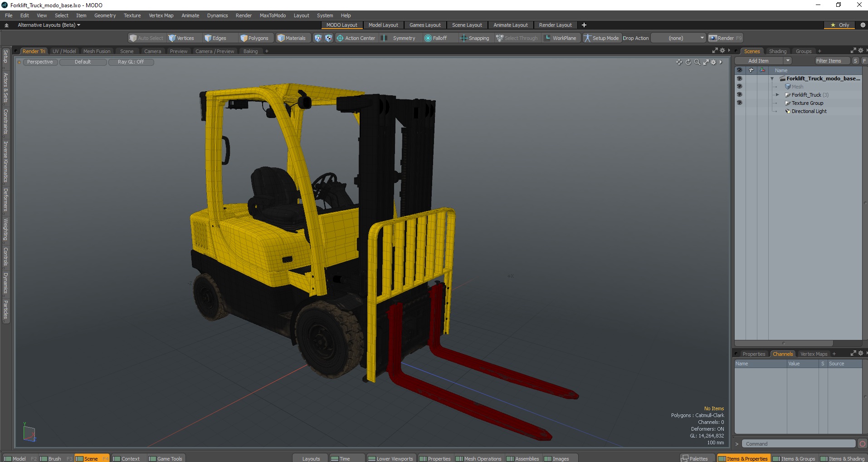
Task: Open the Perspective view type dropdown
Action: [x=40, y=62]
